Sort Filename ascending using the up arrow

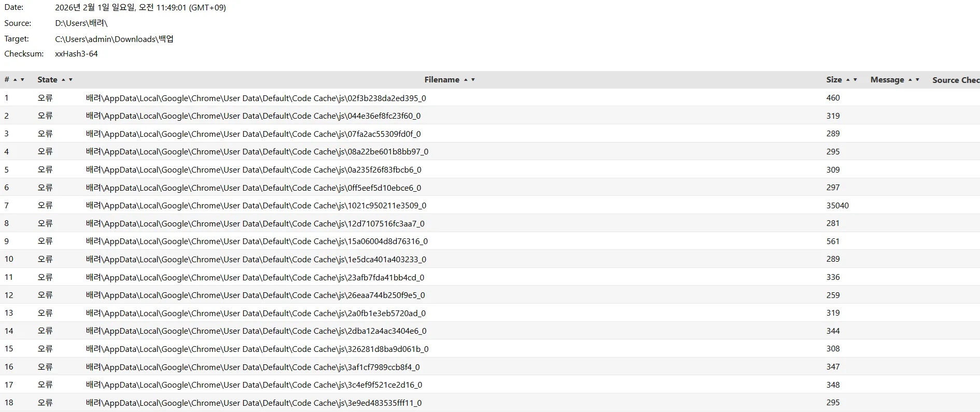pyautogui.click(x=466, y=80)
